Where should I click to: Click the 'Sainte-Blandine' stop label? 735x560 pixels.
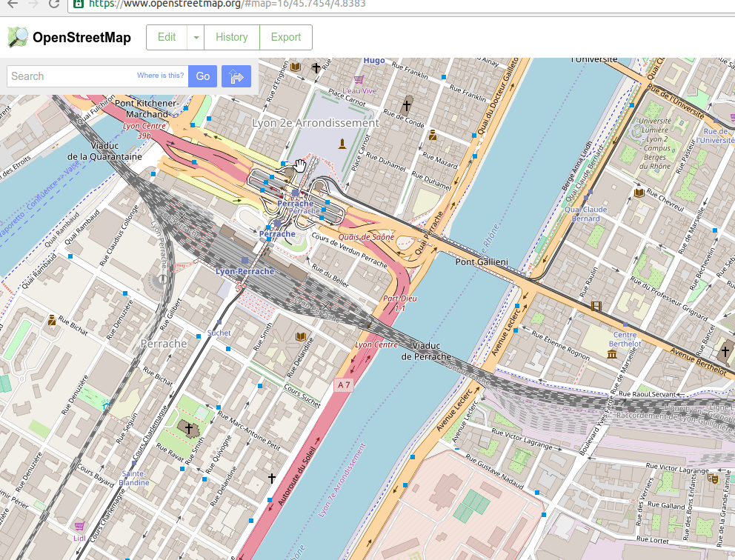click(x=134, y=478)
